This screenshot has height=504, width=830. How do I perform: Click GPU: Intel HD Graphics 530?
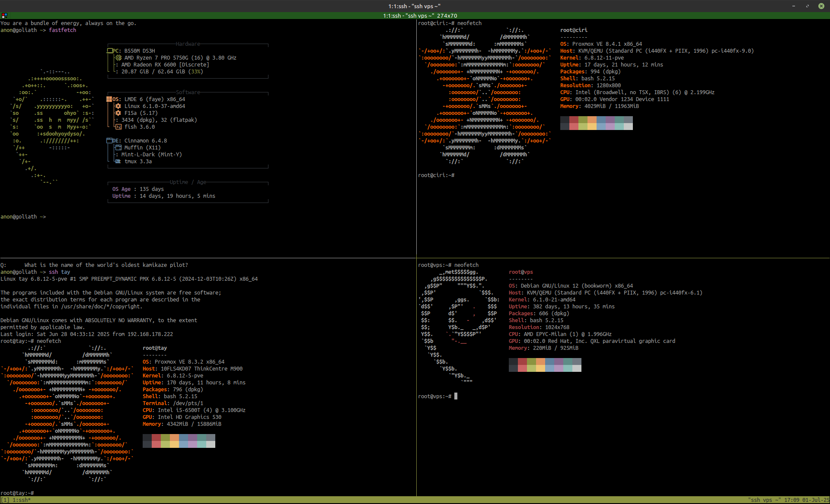[182, 417]
